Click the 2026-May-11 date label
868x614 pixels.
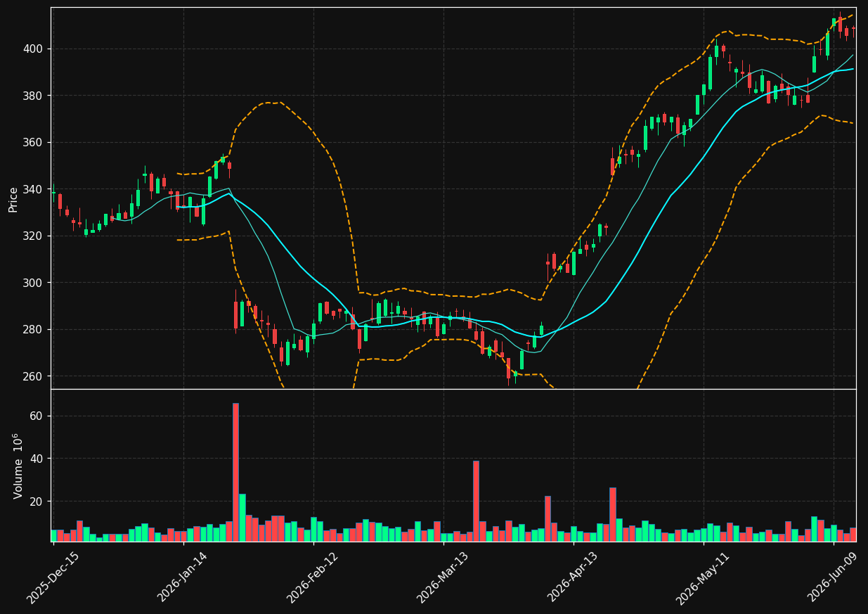[704, 577]
